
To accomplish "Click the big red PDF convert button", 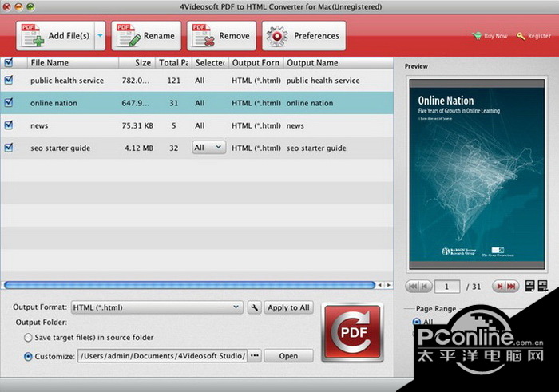I will [353, 332].
